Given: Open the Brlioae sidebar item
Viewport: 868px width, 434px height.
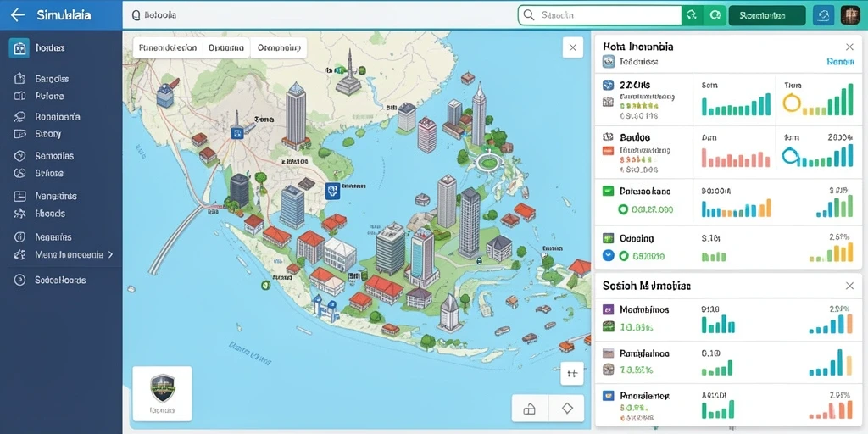Looking at the screenshot, I should [40, 173].
